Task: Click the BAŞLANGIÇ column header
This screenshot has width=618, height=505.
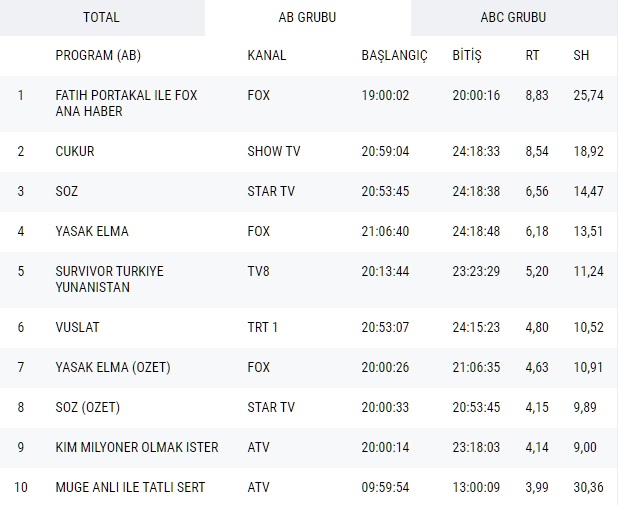Action: [x=394, y=55]
